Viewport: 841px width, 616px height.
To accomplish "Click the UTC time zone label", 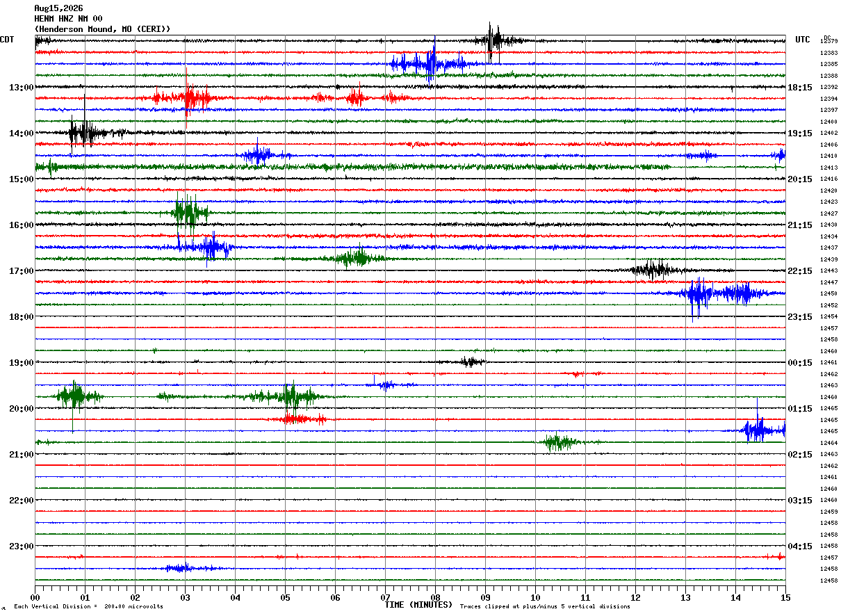I will (803, 40).
